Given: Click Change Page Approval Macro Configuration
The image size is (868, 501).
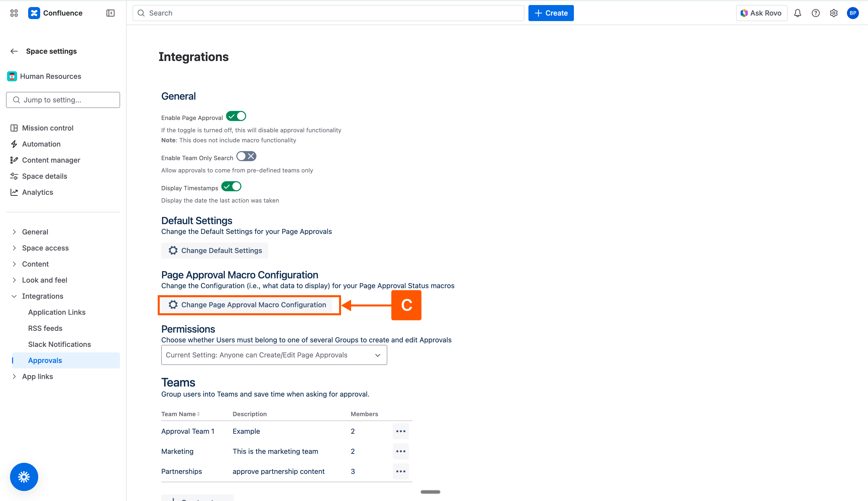Looking at the screenshot, I should tap(247, 305).
